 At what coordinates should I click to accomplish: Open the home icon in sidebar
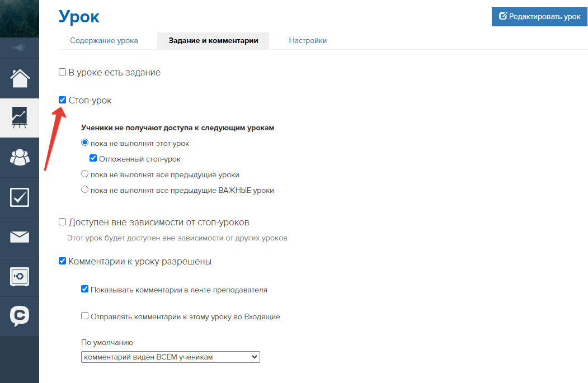point(20,78)
